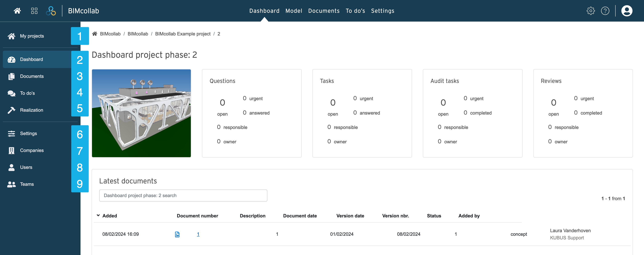Click the concept status cell
Image resolution: width=644 pixels, height=255 pixels.
519,234
